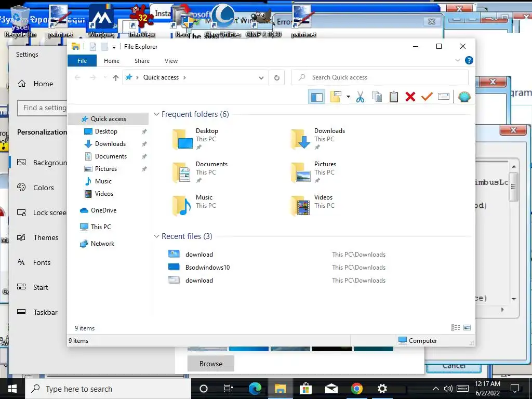Click the Copy toolbar icon

[x=377, y=97]
